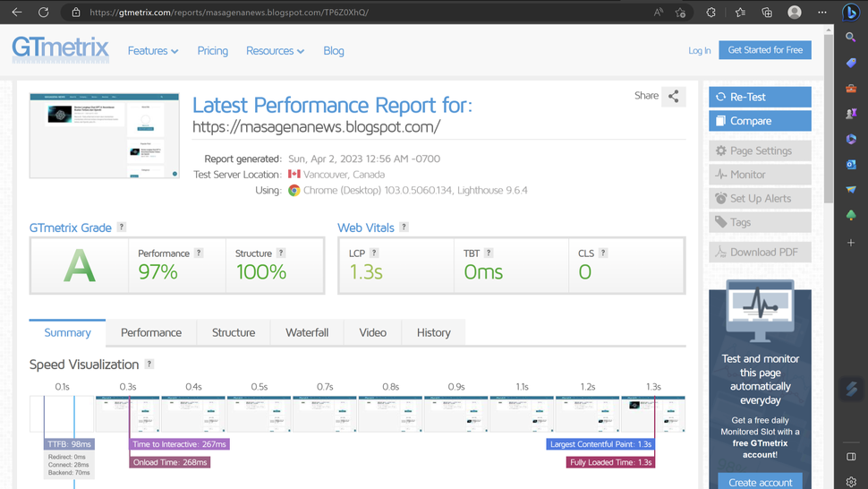Click the Monitor button
Image resolution: width=868 pixels, height=489 pixels.
[760, 175]
